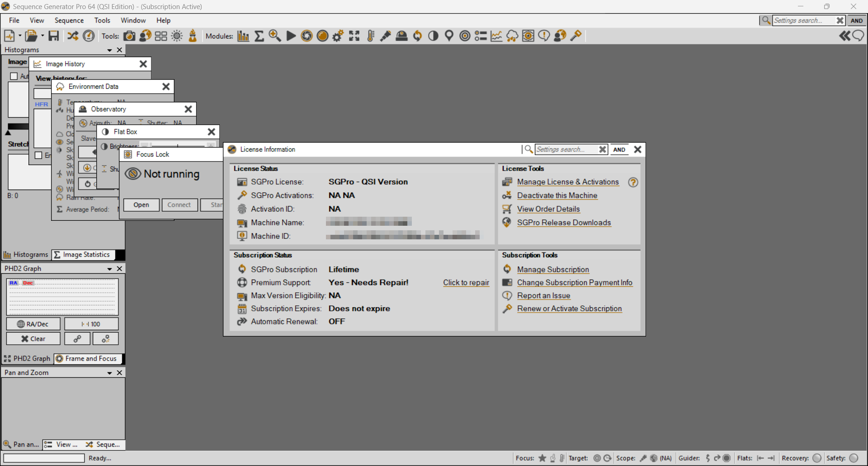This screenshot has height=466, width=868.
Task: Click the map pin location module icon
Action: pos(449,36)
